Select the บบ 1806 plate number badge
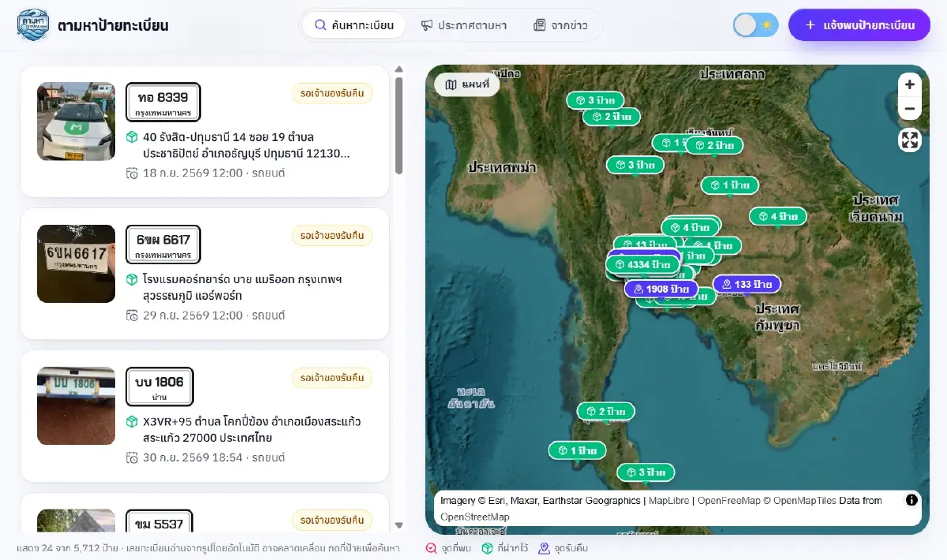Screen dimensions: 947x560 pos(159,386)
